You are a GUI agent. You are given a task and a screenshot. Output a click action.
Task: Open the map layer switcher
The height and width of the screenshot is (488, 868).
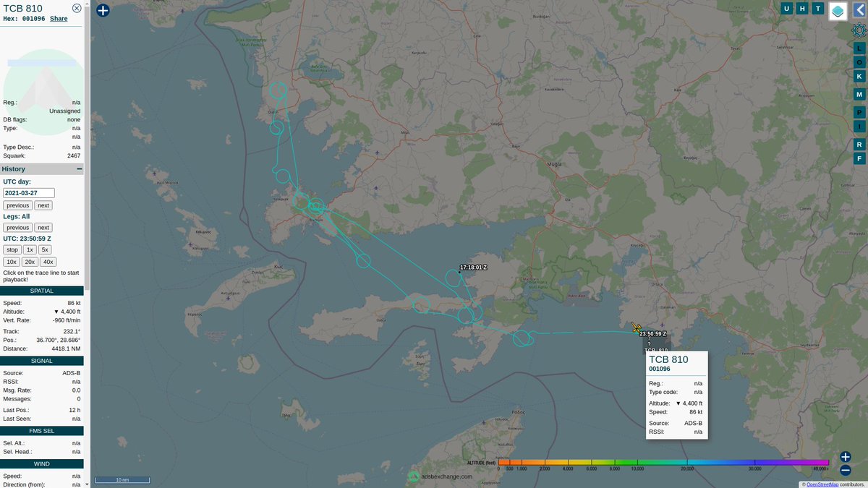coord(838,11)
